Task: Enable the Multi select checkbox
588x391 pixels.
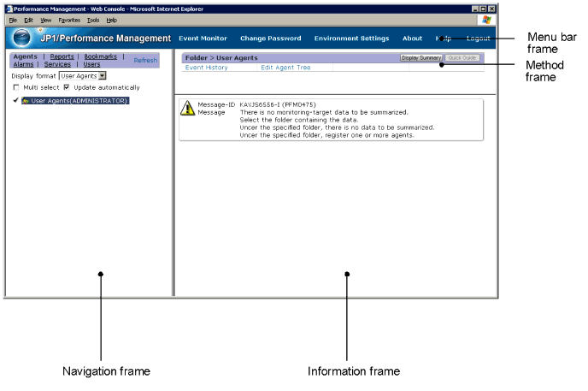Action: [16, 87]
